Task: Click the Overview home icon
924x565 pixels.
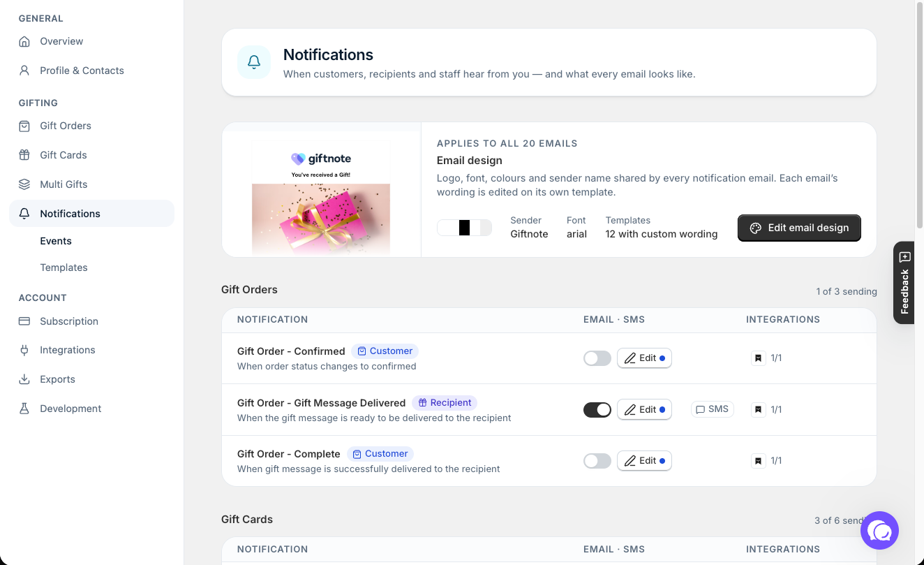Action: pyautogui.click(x=24, y=41)
